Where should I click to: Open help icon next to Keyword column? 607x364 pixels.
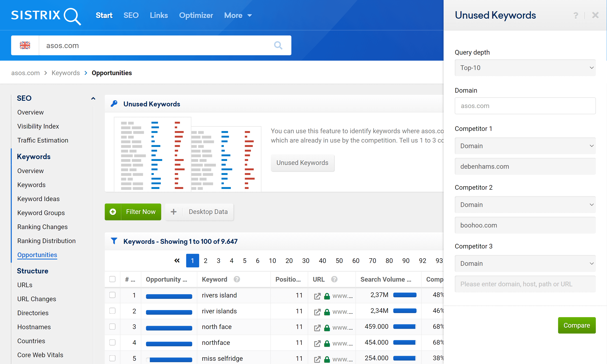pos(236,279)
